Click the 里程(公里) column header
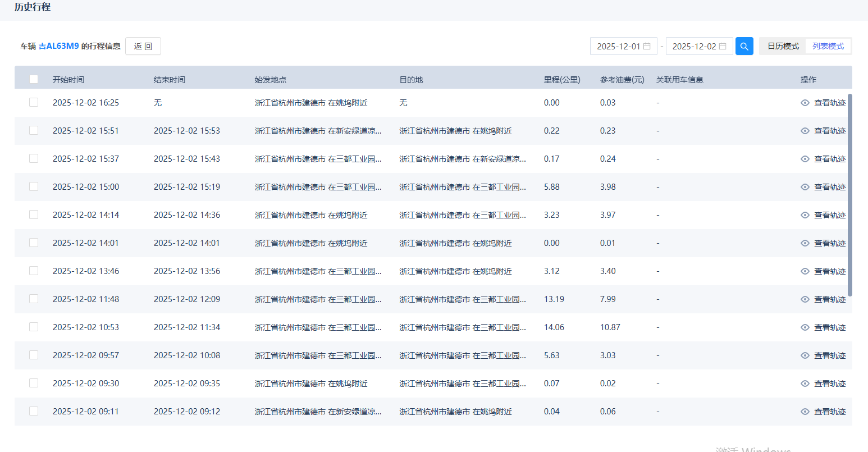The image size is (868, 452). (x=561, y=80)
